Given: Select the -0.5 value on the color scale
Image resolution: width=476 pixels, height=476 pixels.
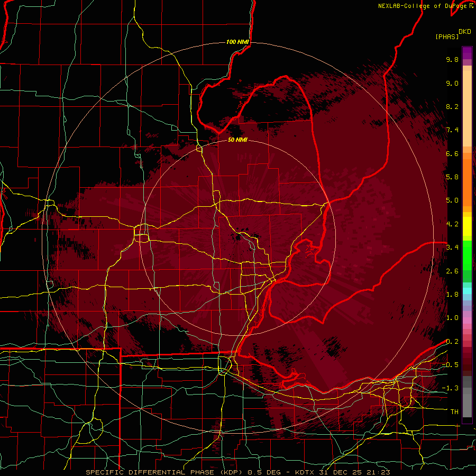Looking at the screenshot, I should [x=451, y=365].
